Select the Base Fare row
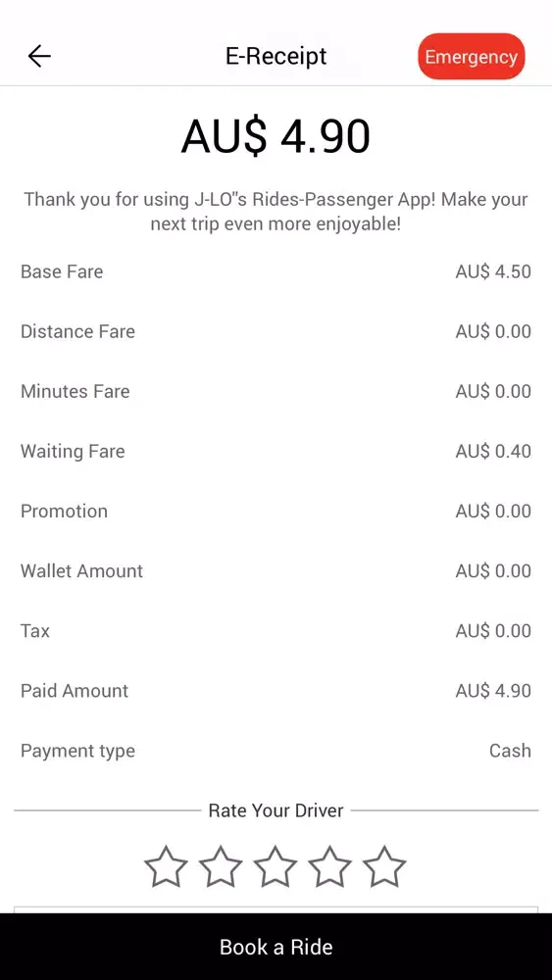552x980 pixels. point(276,271)
